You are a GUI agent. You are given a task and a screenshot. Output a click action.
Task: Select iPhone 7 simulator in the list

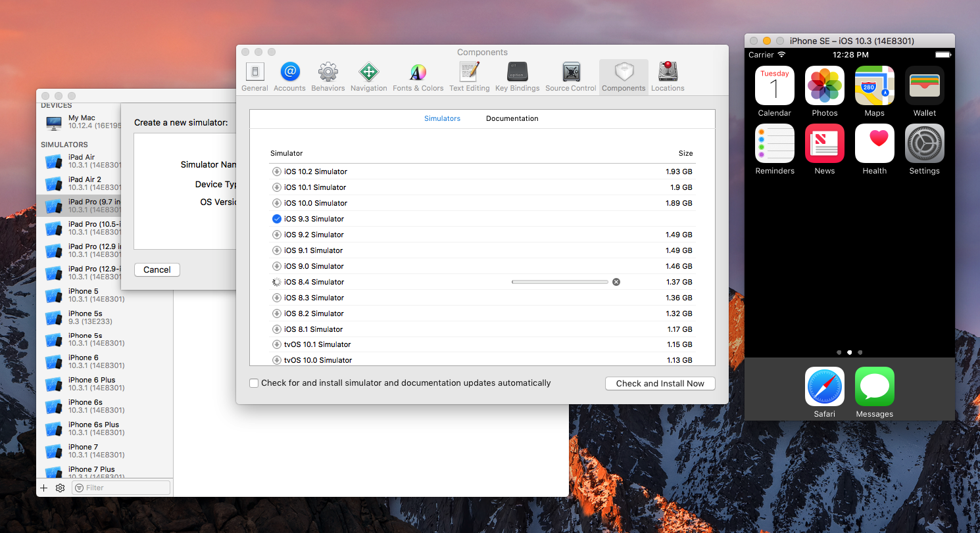coord(105,452)
